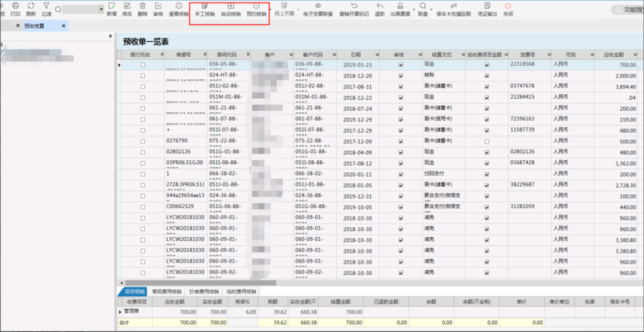Toggle 审核 checkbox in the 2018-12-22 row
Viewport: 644px width, 332px height.
coord(401,98)
